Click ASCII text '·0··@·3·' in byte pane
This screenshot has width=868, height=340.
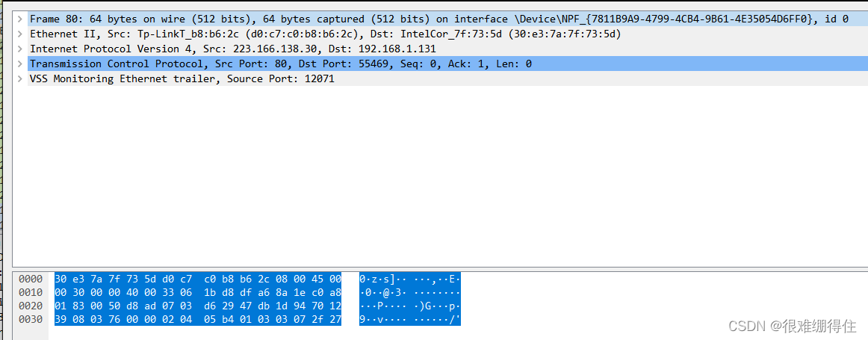pyautogui.click(x=383, y=292)
